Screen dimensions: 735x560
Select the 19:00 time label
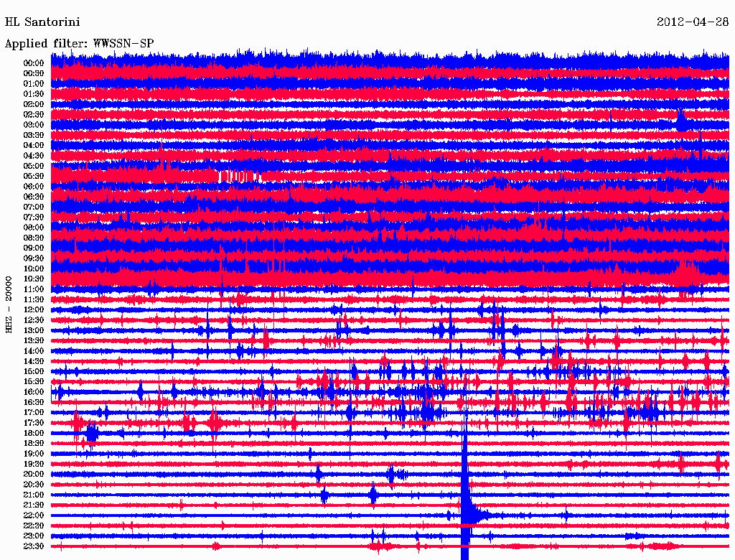34,454
